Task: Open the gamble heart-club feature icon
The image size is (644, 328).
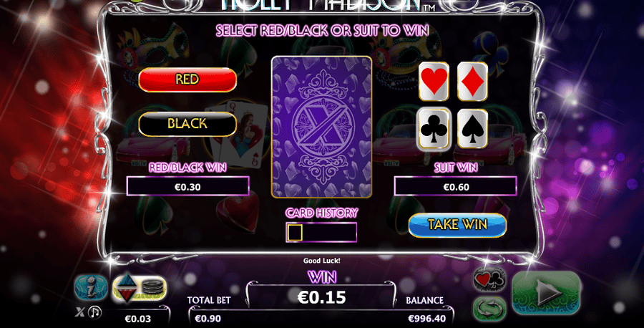Action: tap(489, 280)
